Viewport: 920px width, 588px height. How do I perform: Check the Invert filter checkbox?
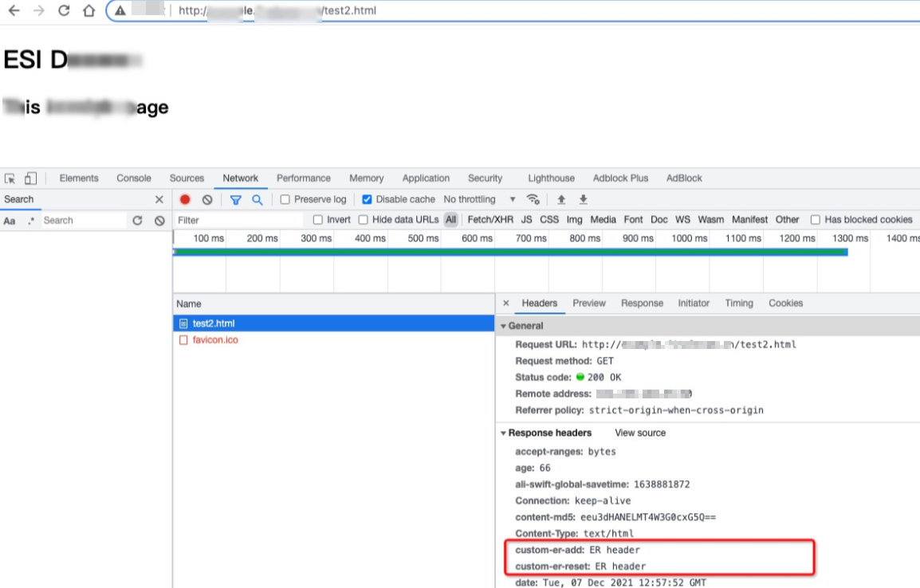pos(318,220)
